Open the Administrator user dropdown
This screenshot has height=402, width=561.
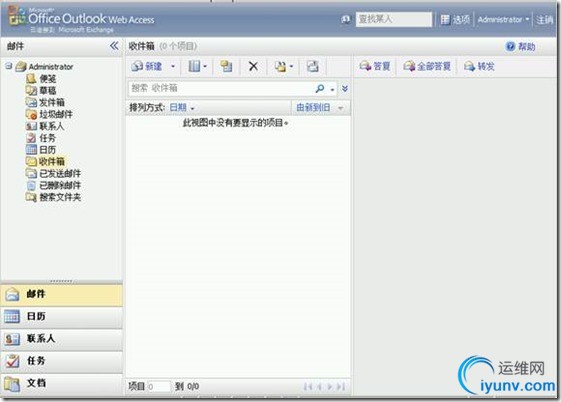[503, 19]
